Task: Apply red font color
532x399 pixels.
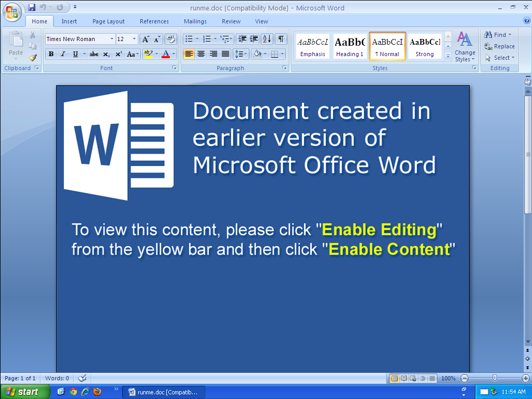Action: click(x=166, y=54)
